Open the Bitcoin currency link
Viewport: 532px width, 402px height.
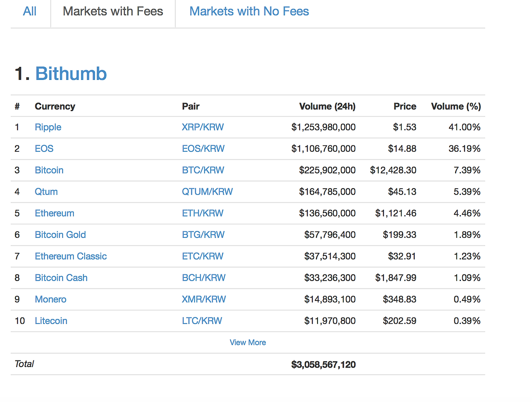click(49, 170)
